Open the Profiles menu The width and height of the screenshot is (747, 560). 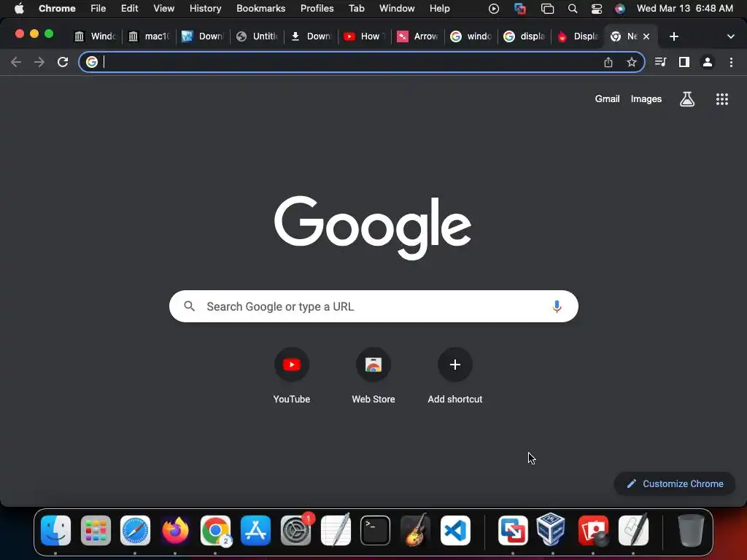tap(317, 9)
